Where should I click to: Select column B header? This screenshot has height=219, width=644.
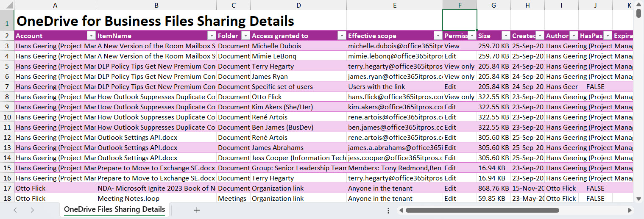point(156,5)
